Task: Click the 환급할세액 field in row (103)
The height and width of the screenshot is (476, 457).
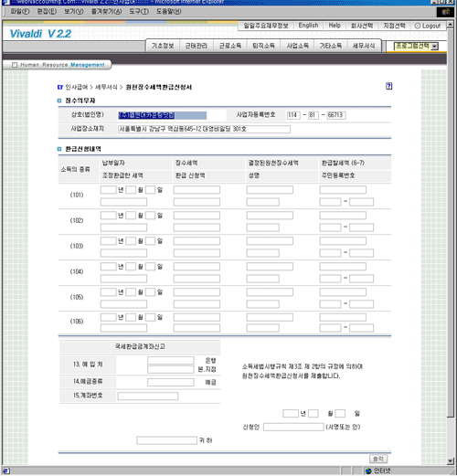Action: coord(343,241)
